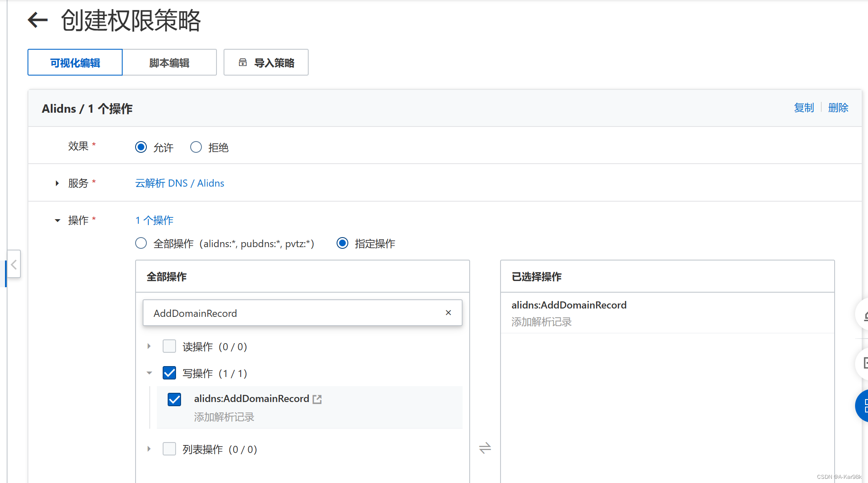This screenshot has height=483, width=868.
Task: Expand the 服务 section arrow
Action: pyautogui.click(x=57, y=183)
